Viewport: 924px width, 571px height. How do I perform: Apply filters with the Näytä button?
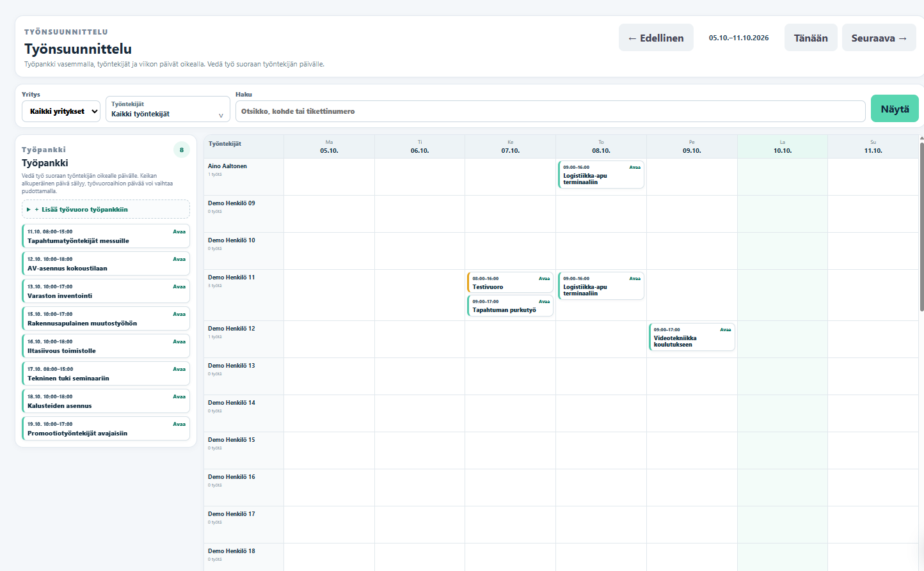[x=895, y=109]
